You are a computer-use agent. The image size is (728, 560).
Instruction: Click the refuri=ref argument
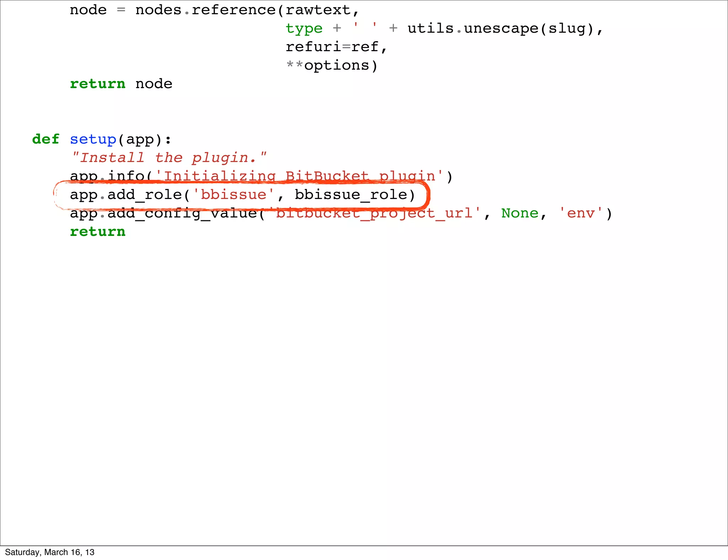[x=332, y=47]
